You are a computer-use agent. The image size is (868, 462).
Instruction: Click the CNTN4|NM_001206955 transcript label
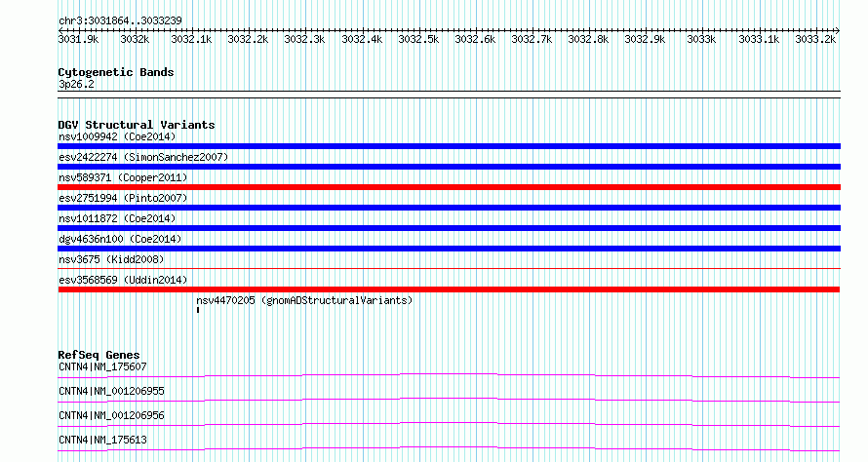tap(111, 391)
